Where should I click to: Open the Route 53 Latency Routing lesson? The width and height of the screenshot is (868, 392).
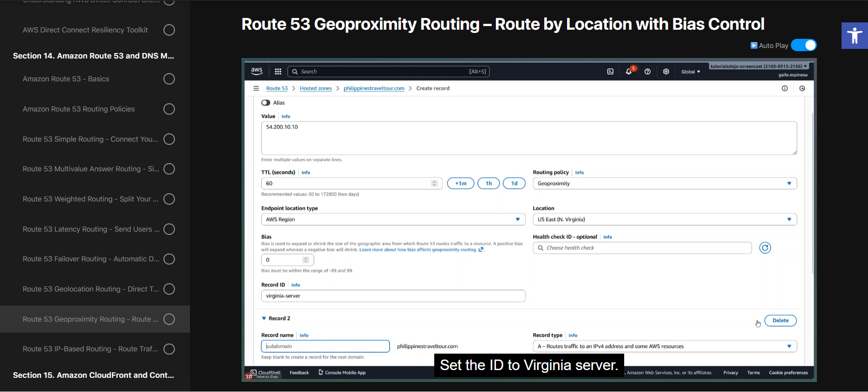pos(91,229)
